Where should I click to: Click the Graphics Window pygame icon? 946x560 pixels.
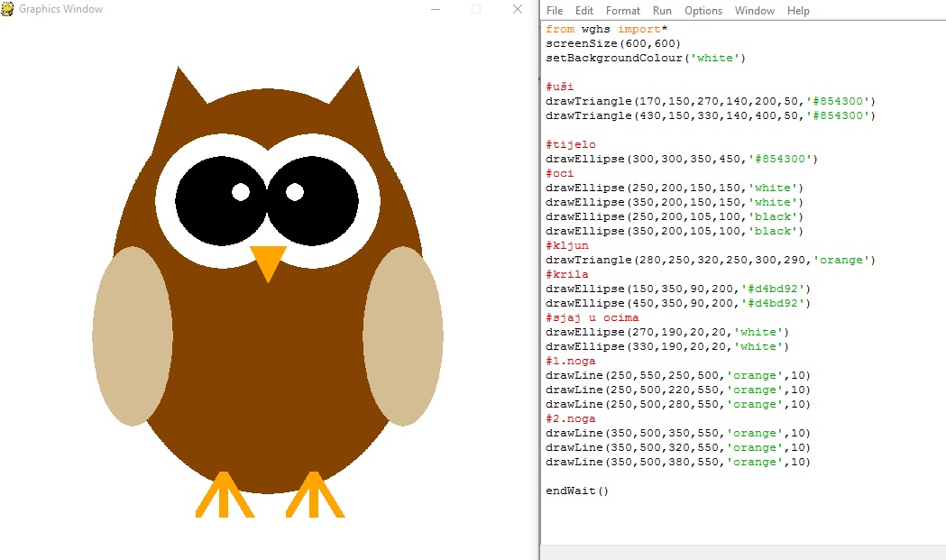pos(7,8)
